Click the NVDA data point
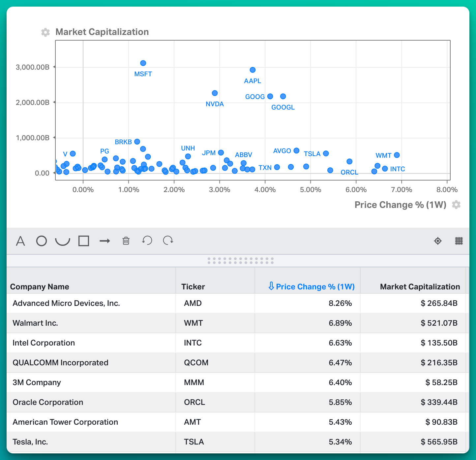The height and width of the screenshot is (460, 476). [215, 93]
